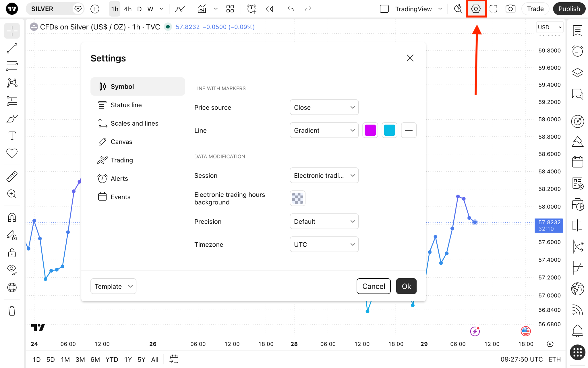
Task: Open the Fibonacci retracement tools
Action: [x=12, y=66]
